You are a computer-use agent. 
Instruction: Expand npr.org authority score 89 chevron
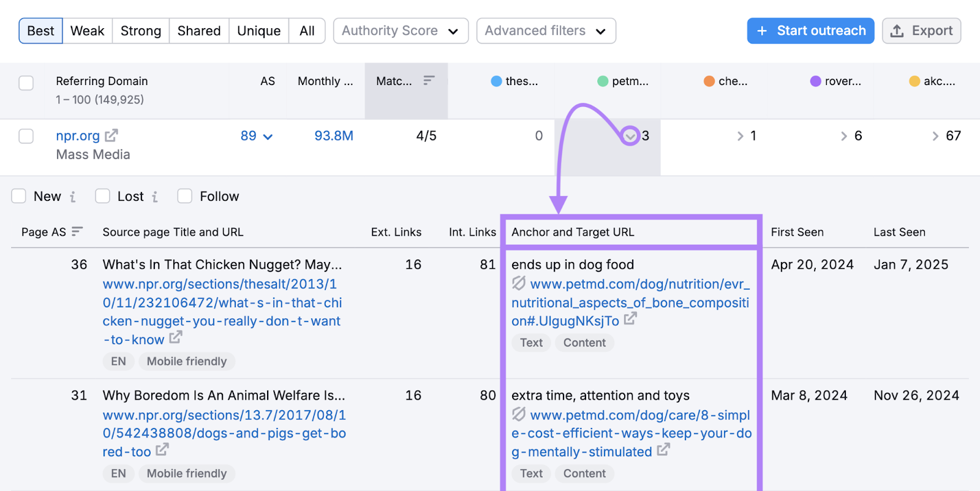tap(268, 137)
